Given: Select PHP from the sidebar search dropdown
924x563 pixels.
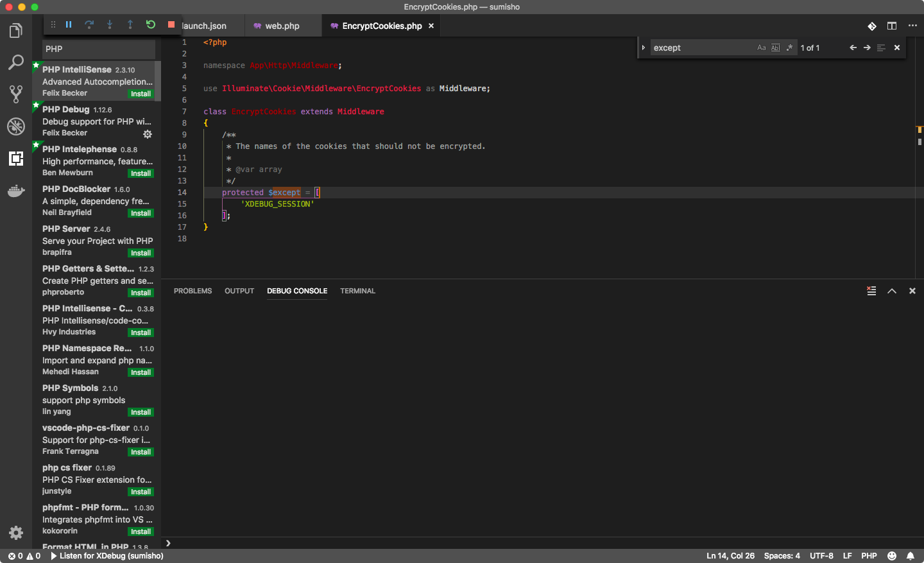Looking at the screenshot, I should click(x=98, y=49).
